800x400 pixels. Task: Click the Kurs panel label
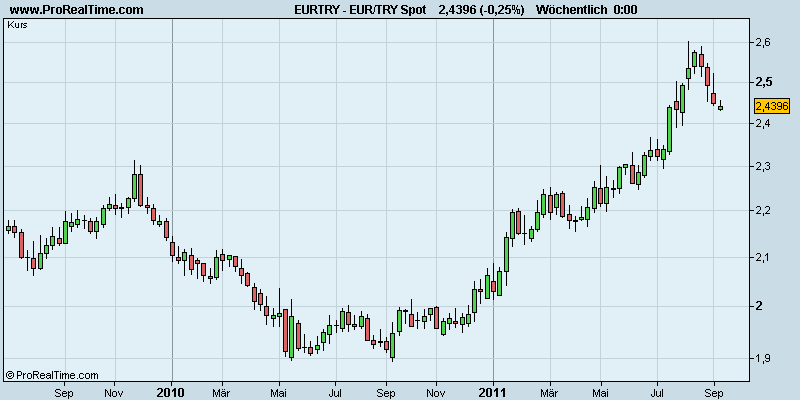click(17, 24)
